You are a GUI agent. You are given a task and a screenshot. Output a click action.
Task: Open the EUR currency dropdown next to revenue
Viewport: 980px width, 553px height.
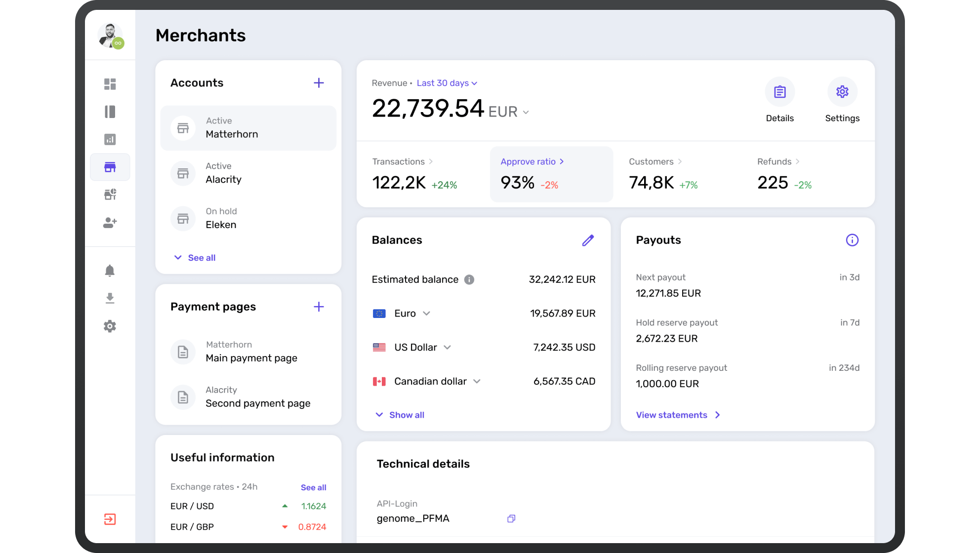(x=508, y=112)
